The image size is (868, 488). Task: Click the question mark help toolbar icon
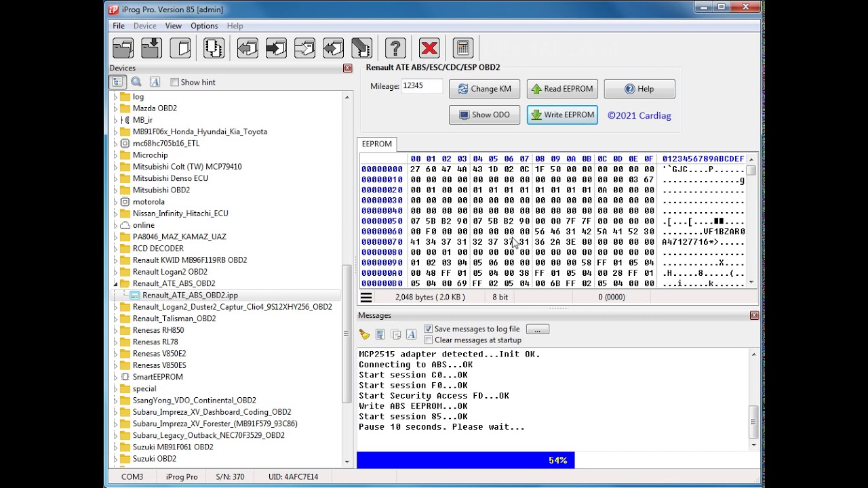pos(395,47)
